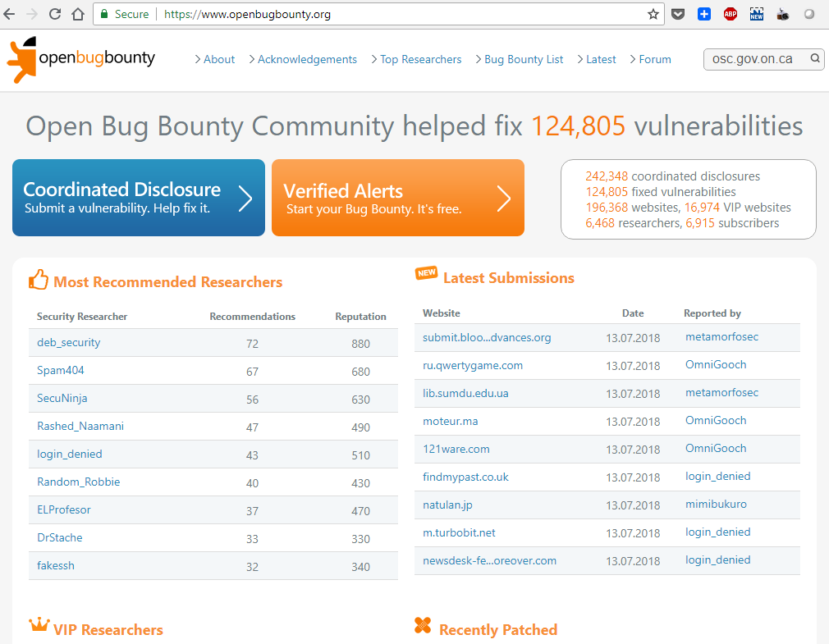The height and width of the screenshot is (644, 829).
Task: Open the newsdesk-fe...oreover.com submission
Action: 489,560
